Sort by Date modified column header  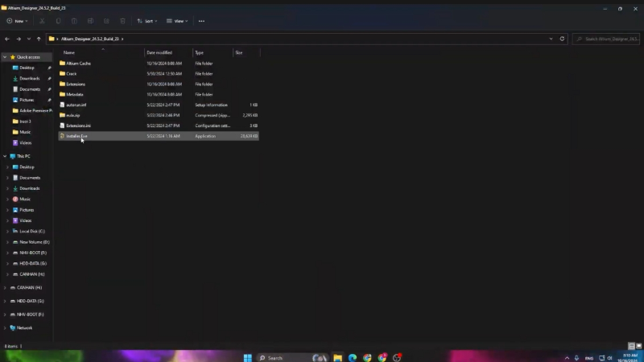tap(168, 52)
